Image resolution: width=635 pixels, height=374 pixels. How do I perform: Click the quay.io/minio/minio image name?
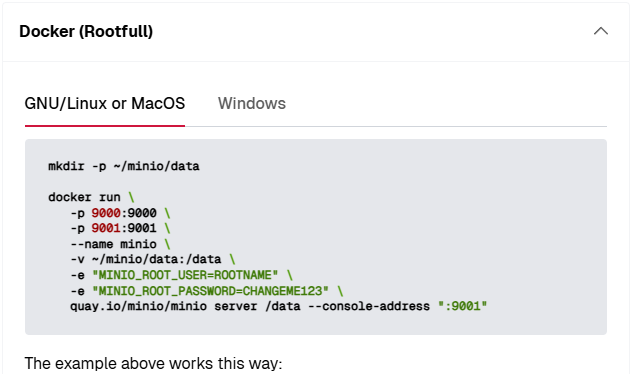(x=139, y=306)
